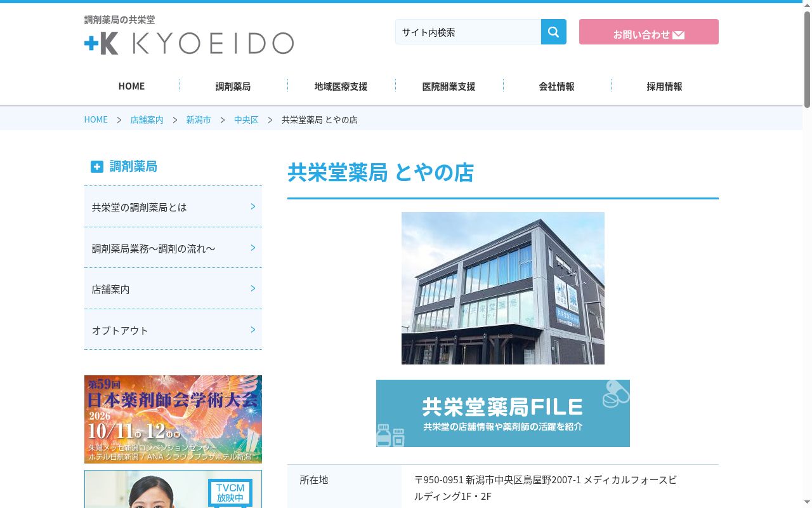This screenshot has width=812, height=508.
Task: Click the current breadcrumb 共栄堂薬局 とやの店
Action: tap(320, 119)
